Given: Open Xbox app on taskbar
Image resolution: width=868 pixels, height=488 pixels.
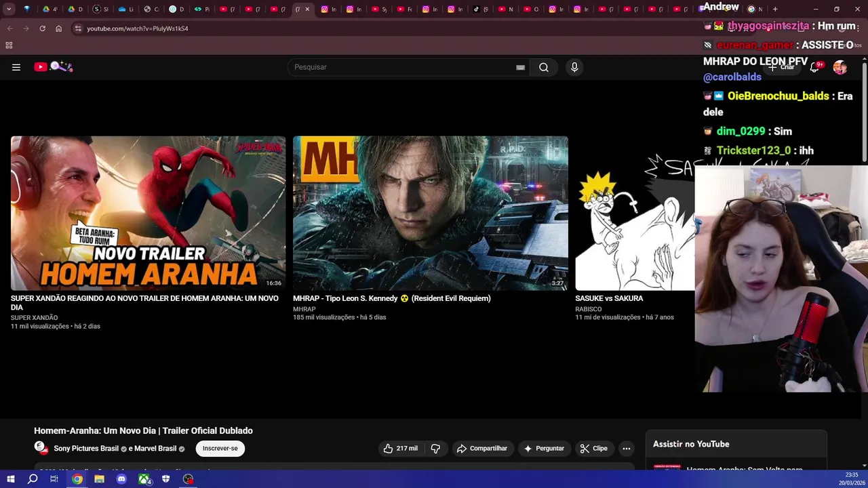Looking at the screenshot, I should click(144, 479).
